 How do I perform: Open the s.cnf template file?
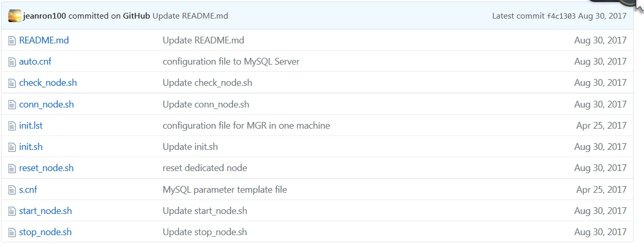[x=28, y=190]
